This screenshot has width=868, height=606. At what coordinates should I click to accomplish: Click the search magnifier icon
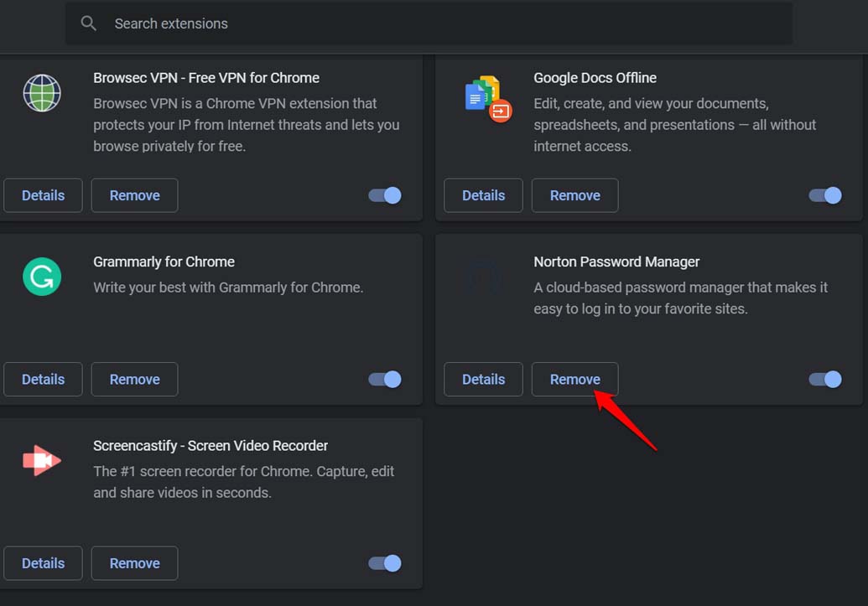[x=88, y=23]
